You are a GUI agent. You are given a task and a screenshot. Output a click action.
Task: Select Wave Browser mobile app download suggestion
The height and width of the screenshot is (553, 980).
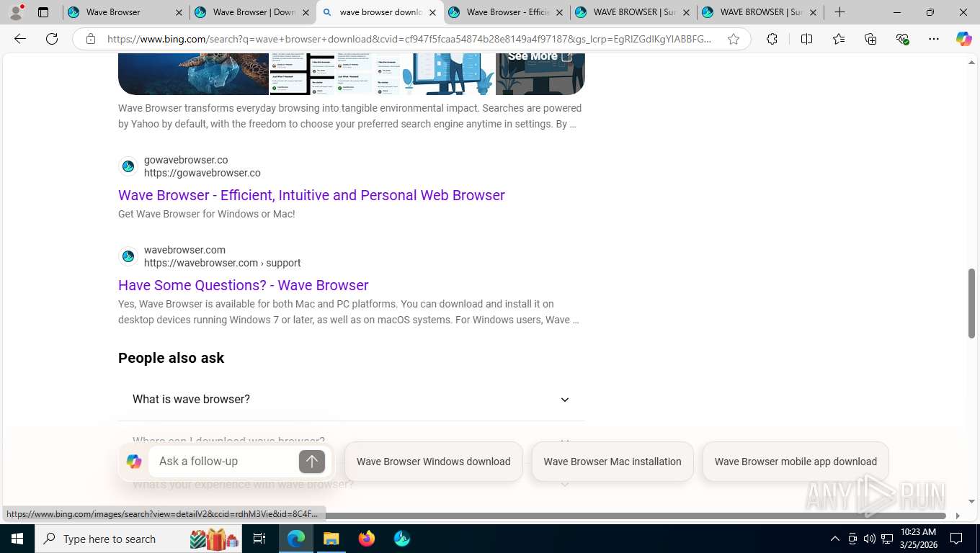(796, 462)
